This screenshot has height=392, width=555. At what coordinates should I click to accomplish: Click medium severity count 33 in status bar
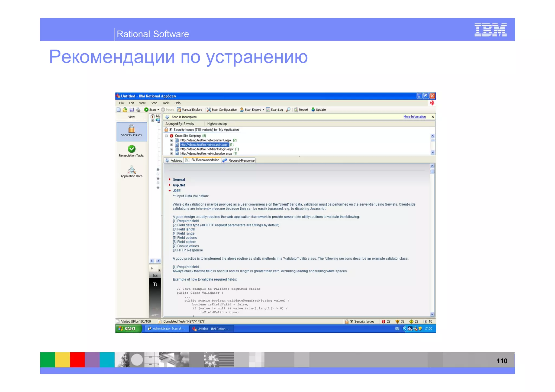[x=400, y=321]
